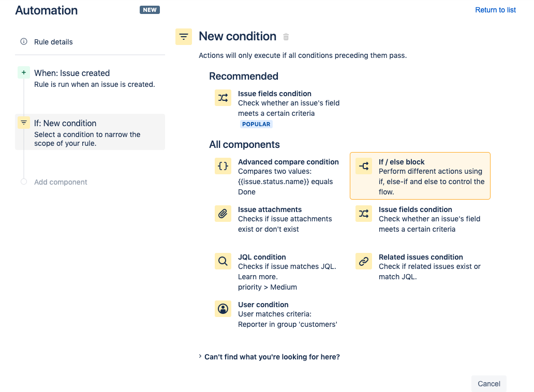Viewport: 534px width, 392px height.
Task: Select the If / else block branching icon
Action: pos(363,166)
